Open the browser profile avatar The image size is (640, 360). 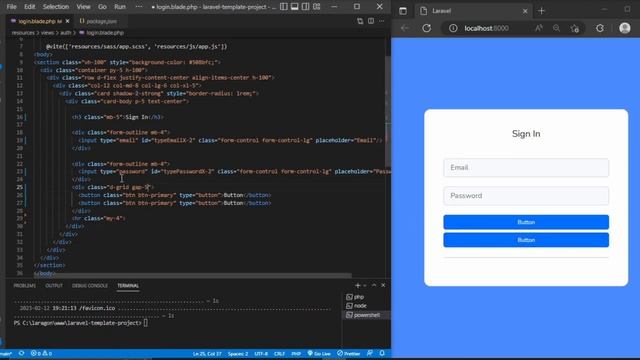[x=624, y=28]
